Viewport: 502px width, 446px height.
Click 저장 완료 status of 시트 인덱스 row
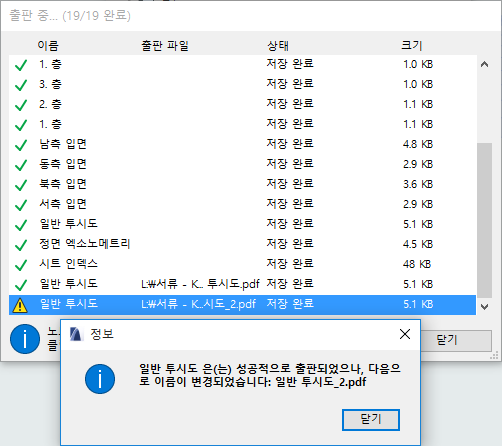pyautogui.click(x=290, y=264)
